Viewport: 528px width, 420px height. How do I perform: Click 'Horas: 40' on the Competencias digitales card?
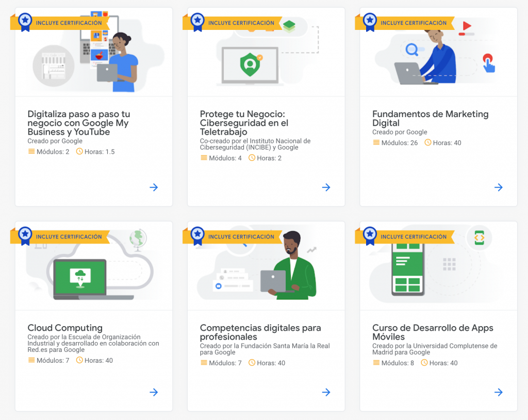(x=271, y=363)
